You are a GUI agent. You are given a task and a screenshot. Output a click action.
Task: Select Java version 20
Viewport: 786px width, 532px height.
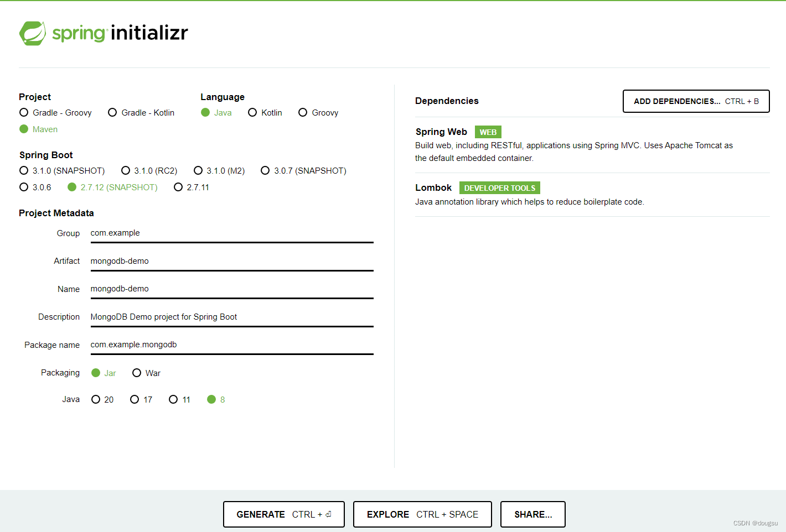[102, 400]
